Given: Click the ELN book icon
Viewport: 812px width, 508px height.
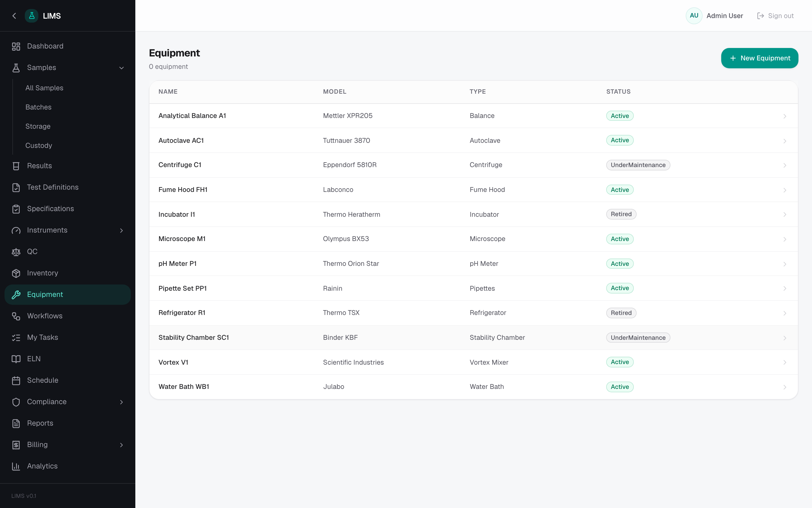Looking at the screenshot, I should click(x=16, y=359).
